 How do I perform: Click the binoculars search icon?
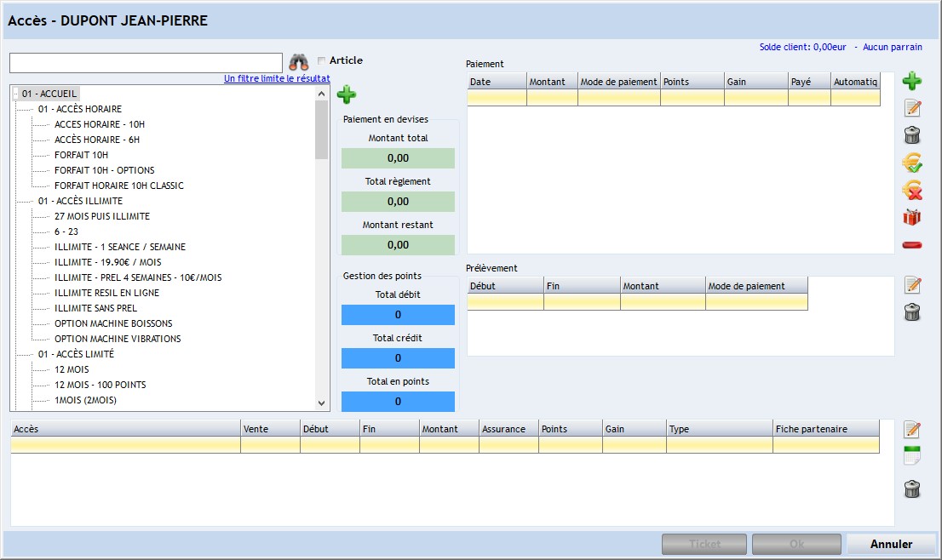pyautogui.click(x=298, y=62)
